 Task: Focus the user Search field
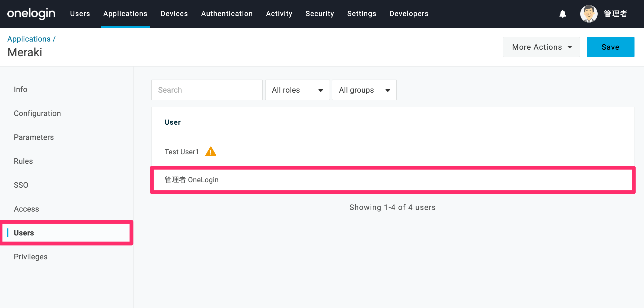tap(207, 90)
